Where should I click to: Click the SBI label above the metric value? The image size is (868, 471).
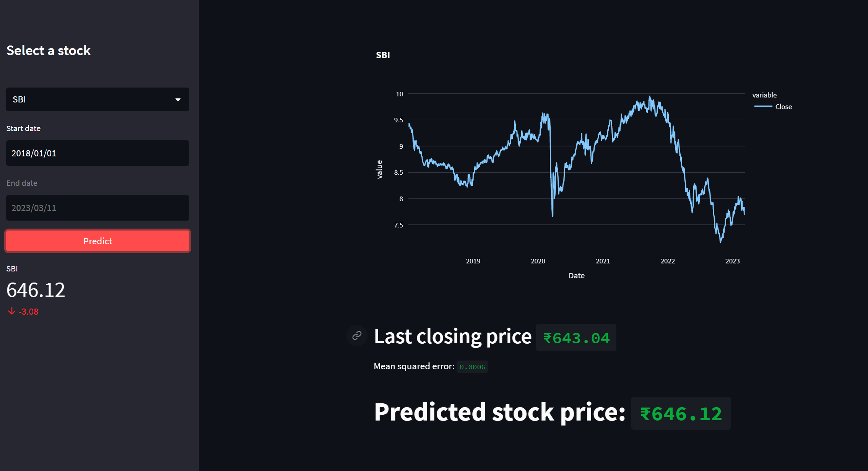click(12, 268)
